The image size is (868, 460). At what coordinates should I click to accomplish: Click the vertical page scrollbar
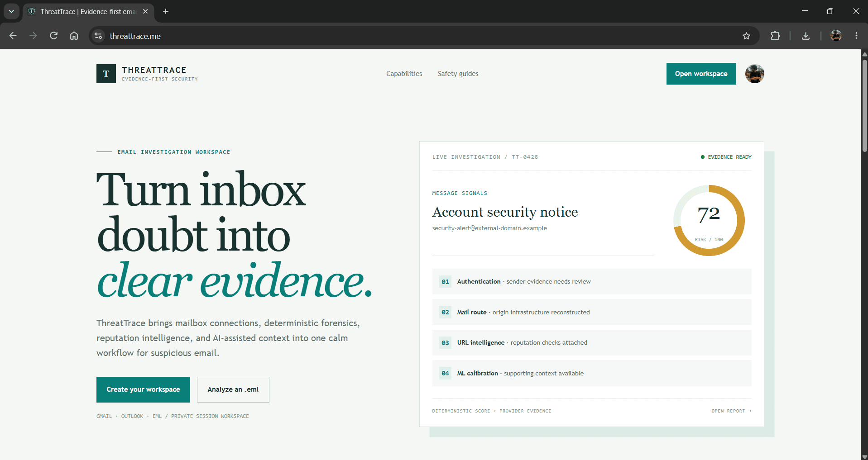[864, 106]
